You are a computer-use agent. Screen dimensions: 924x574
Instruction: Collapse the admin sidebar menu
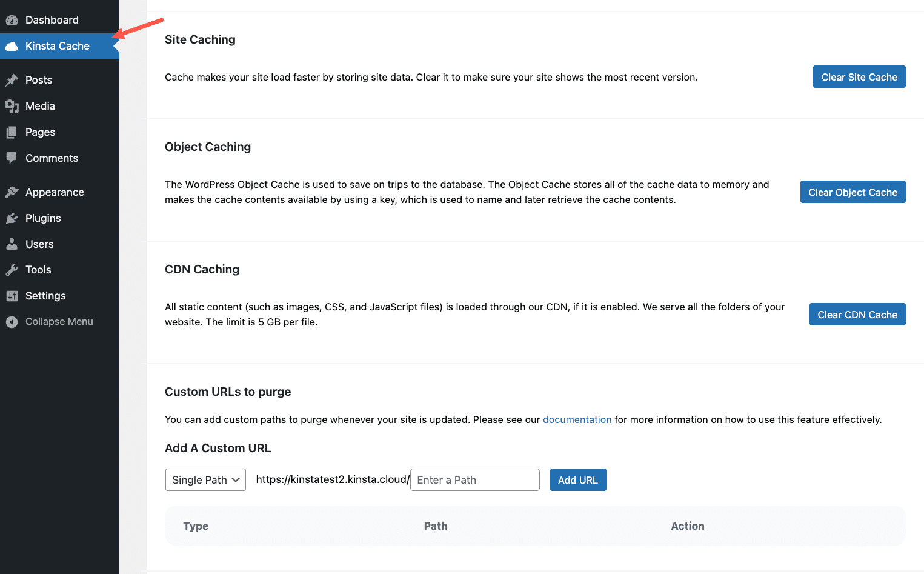click(48, 321)
